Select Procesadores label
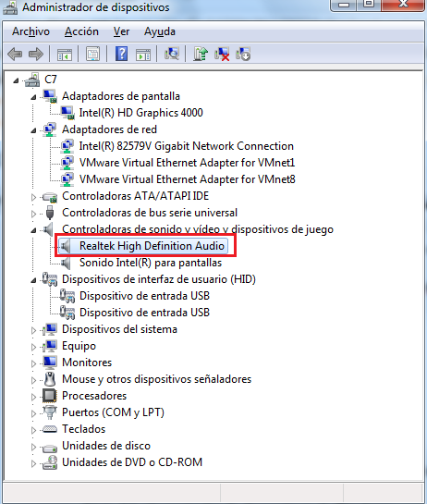Viewport: 427px width, 504px height. click(94, 396)
